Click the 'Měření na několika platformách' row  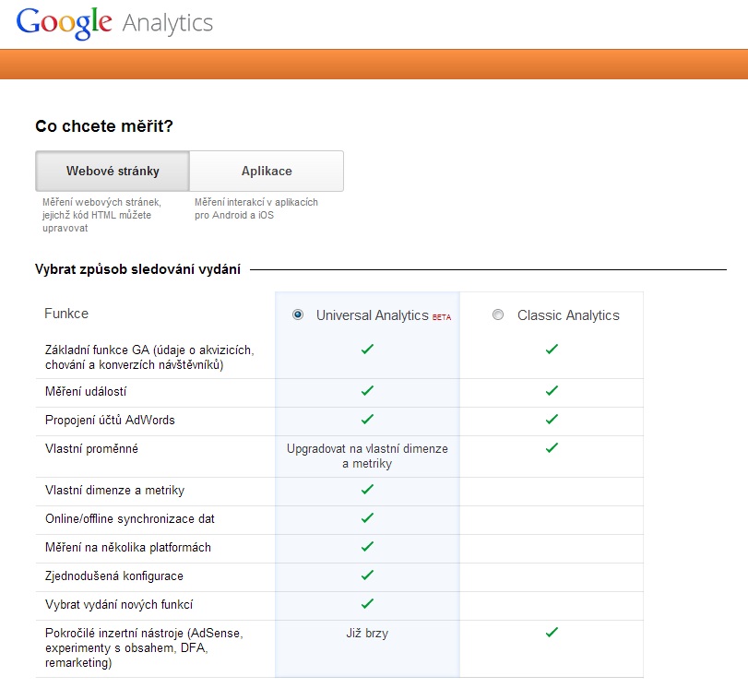click(128, 548)
